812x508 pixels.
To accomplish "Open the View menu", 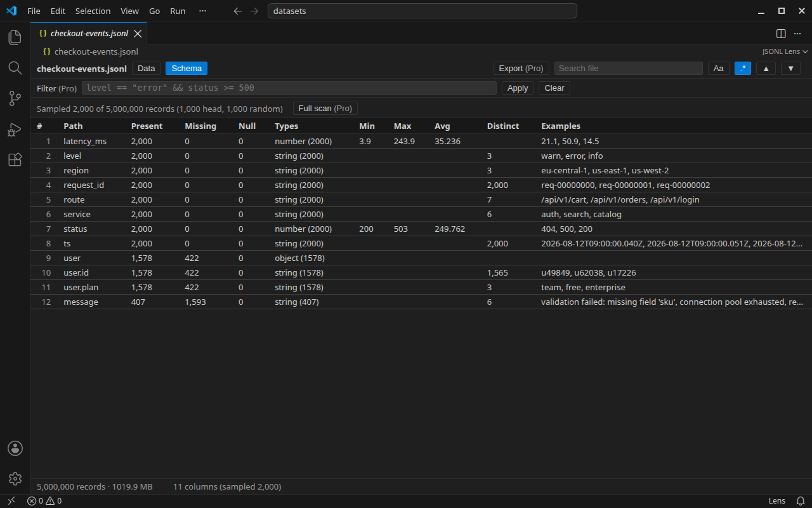I will [129, 11].
